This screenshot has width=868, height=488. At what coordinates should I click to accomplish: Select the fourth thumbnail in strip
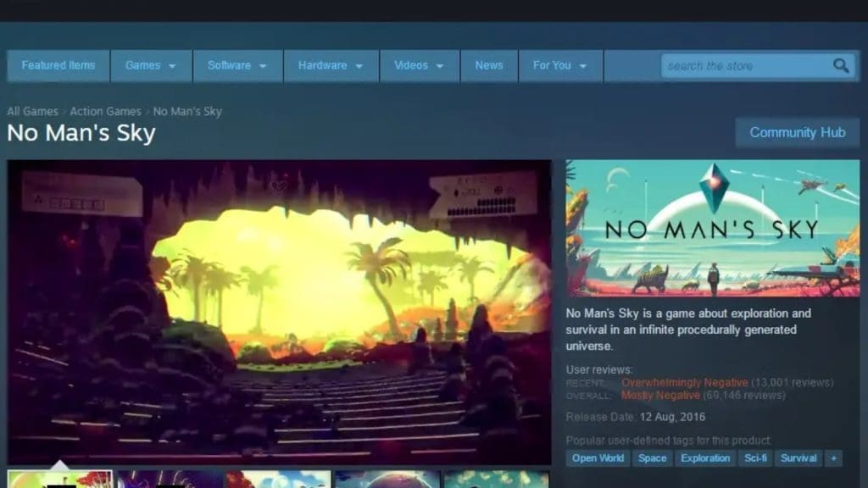[x=387, y=480]
